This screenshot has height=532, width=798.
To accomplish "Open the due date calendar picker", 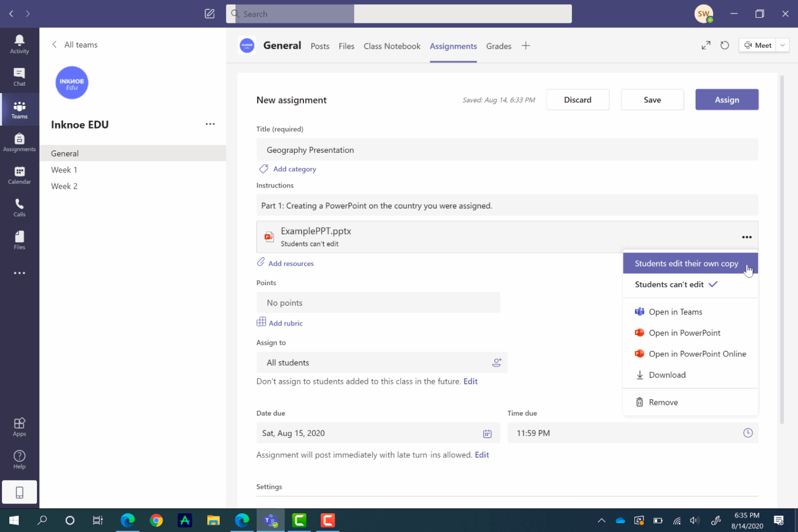I will point(487,433).
